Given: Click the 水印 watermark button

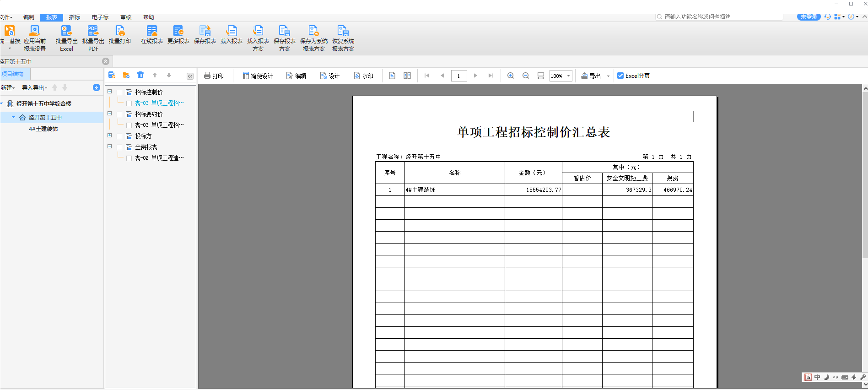Looking at the screenshot, I should pyautogui.click(x=364, y=76).
